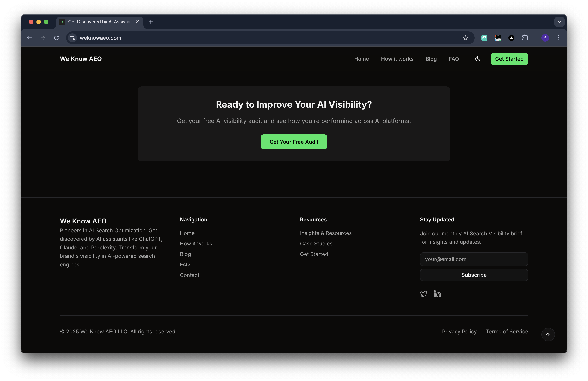
Task: Click Get Your Free Audit button
Action: coord(294,142)
